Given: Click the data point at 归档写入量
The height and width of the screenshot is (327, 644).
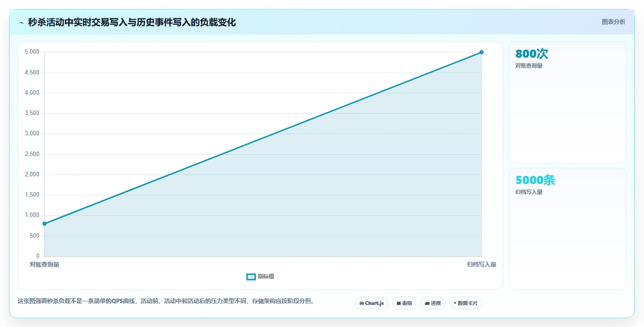Looking at the screenshot, I should point(481,52).
